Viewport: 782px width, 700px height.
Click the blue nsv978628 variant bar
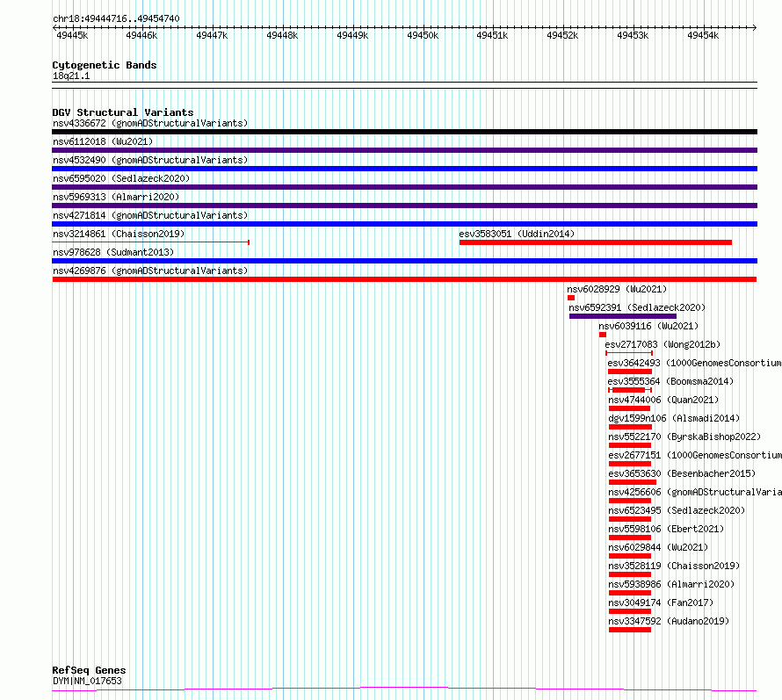click(404, 261)
